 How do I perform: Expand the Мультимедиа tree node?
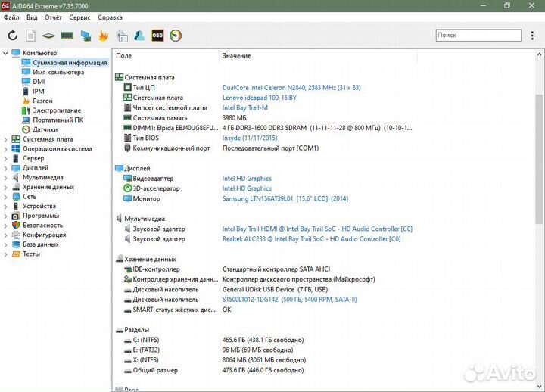(5, 178)
